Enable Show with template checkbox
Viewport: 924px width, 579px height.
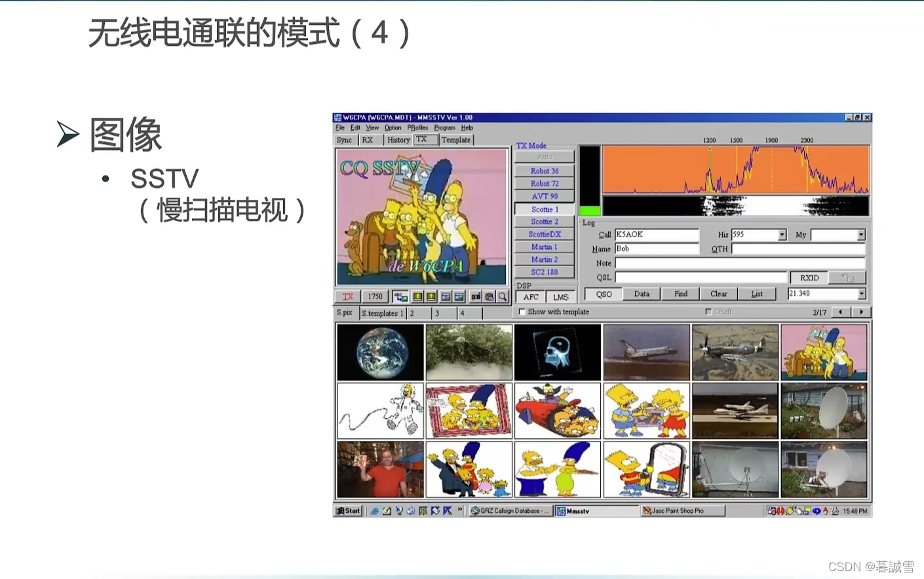[522, 312]
